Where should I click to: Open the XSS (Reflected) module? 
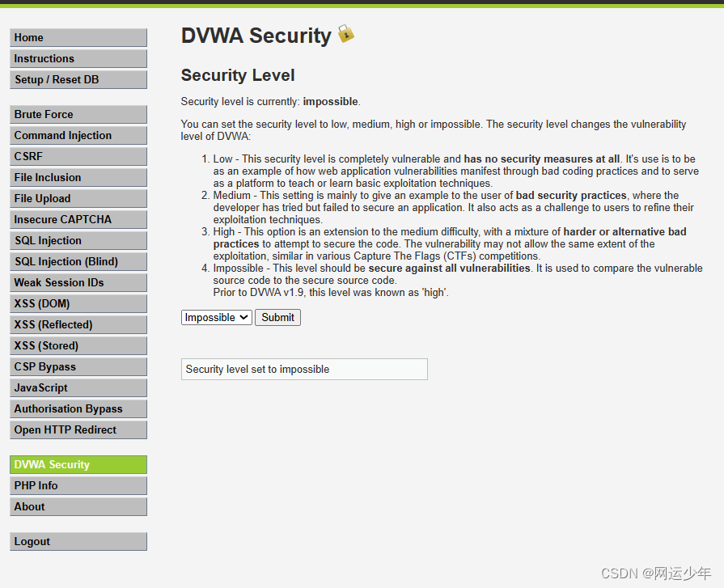tap(78, 324)
